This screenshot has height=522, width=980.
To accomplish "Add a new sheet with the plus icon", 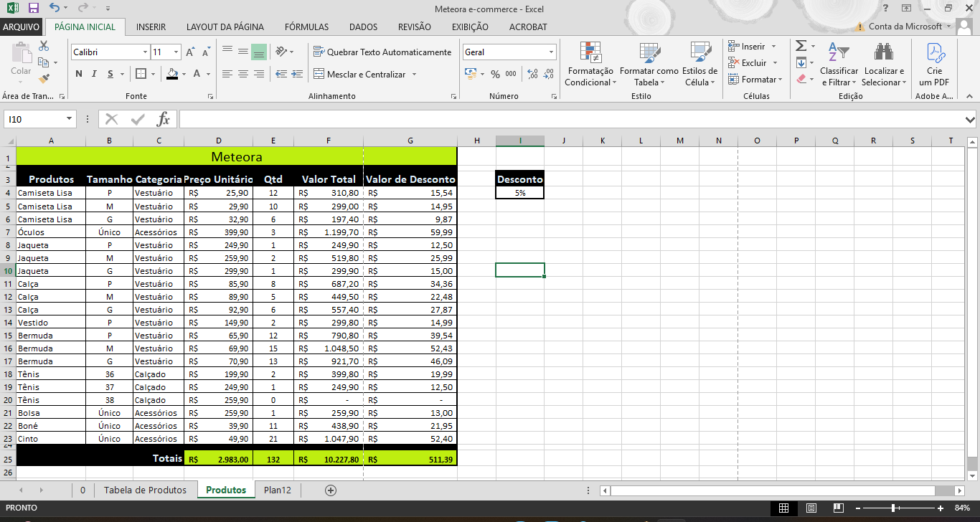I will pyautogui.click(x=331, y=490).
